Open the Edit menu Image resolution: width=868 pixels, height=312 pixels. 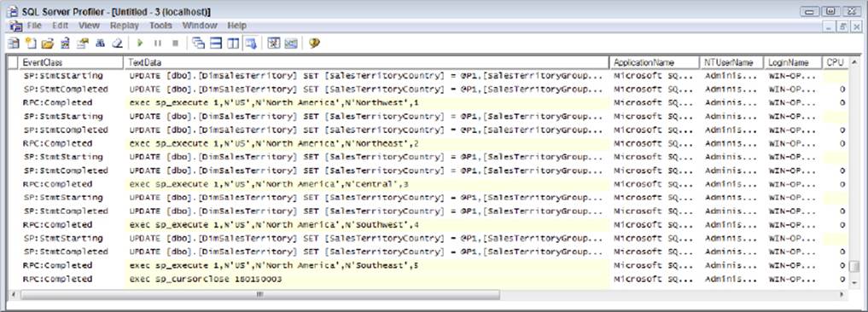point(61,26)
